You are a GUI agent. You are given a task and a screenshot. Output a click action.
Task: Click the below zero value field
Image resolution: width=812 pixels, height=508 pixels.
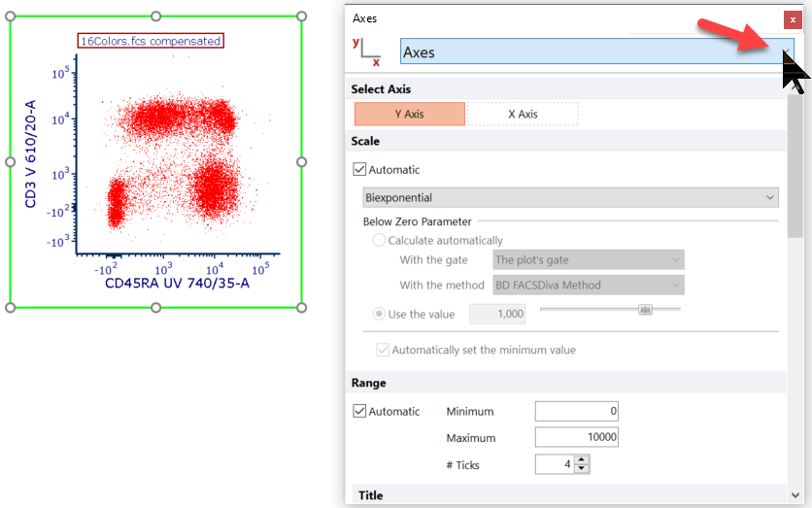(498, 314)
